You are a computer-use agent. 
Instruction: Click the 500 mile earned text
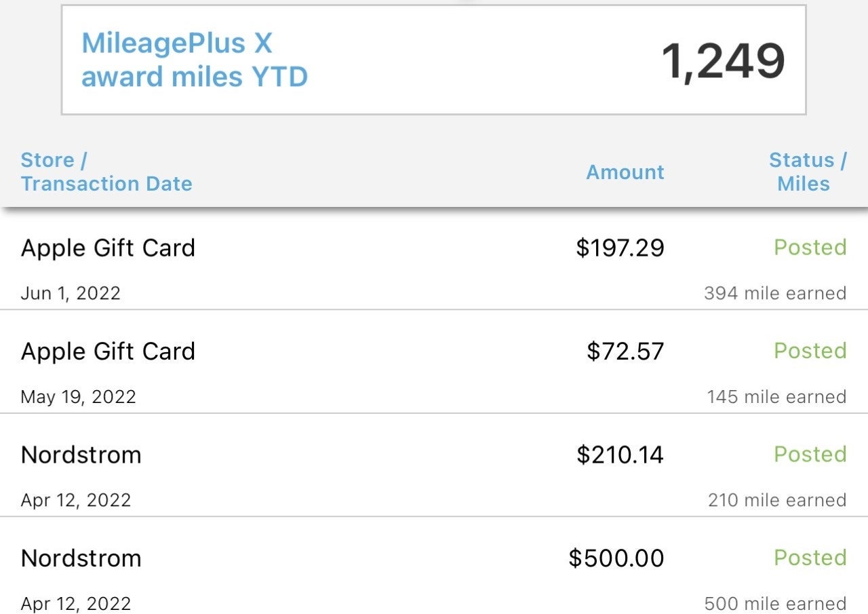[775, 603]
